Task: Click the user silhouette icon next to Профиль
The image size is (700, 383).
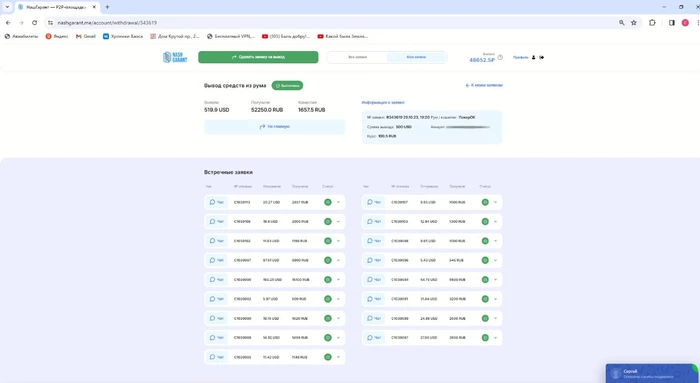Action: (533, 57)
